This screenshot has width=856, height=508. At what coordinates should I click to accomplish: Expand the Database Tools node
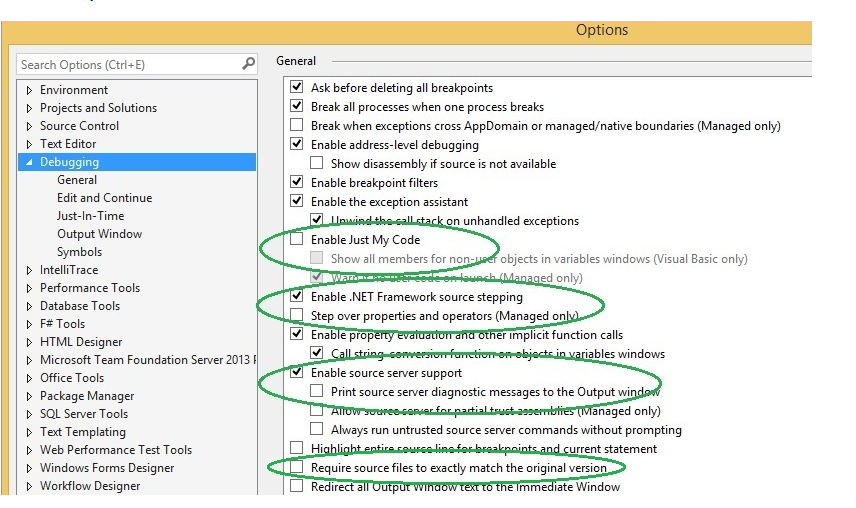coord(29,306)
